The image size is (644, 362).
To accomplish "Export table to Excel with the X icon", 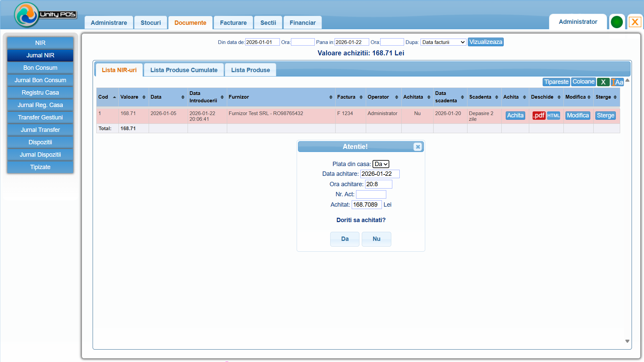I will (603, 82).
